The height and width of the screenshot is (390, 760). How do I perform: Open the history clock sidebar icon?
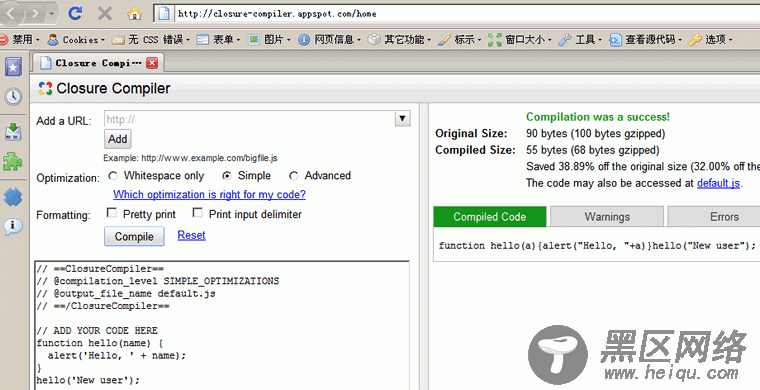[13, 96]
